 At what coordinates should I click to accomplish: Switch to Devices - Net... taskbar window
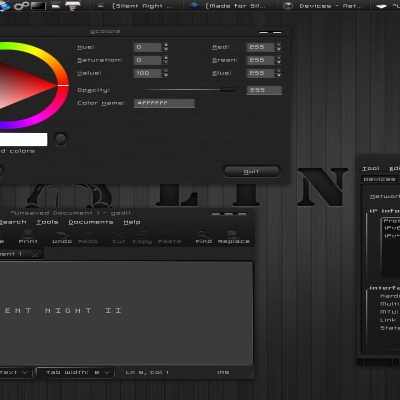(x=323, y=6)
